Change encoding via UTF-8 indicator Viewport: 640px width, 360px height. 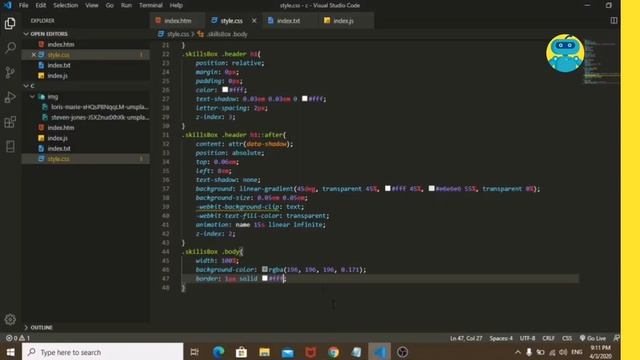(527, 338)
